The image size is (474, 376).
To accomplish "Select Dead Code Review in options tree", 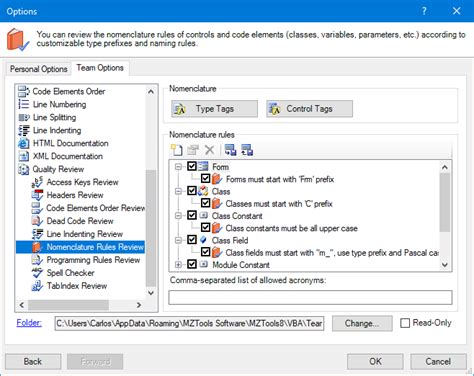I will 80,221.
